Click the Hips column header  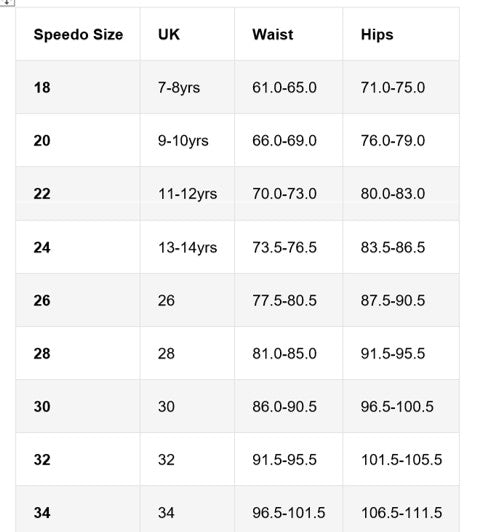[401, 34]
